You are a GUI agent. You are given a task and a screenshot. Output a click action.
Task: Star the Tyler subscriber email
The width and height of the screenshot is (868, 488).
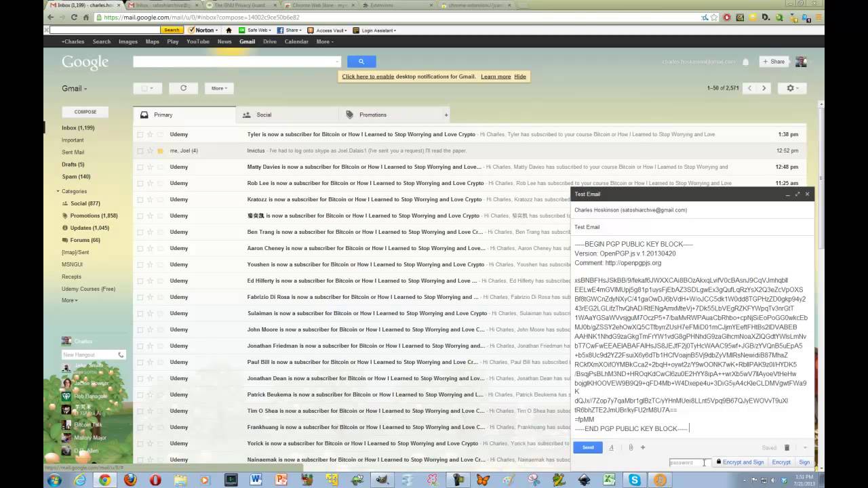[150, 134]
